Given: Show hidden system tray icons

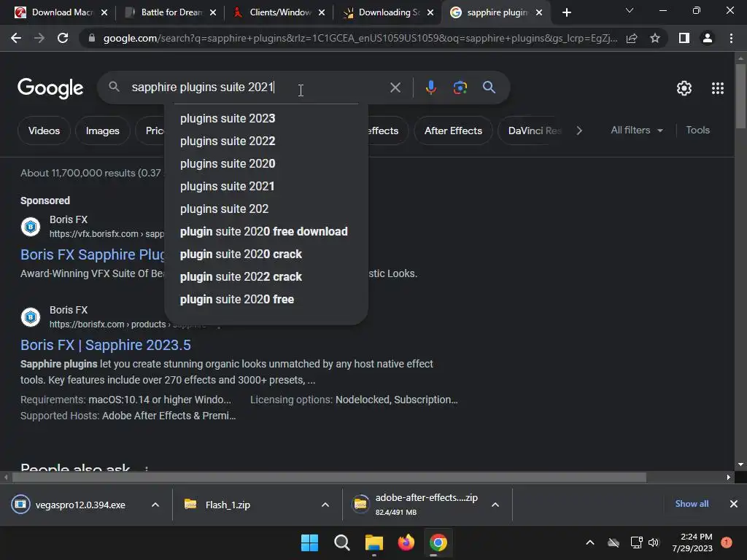Looking at the screenshot, I should 589,542.
